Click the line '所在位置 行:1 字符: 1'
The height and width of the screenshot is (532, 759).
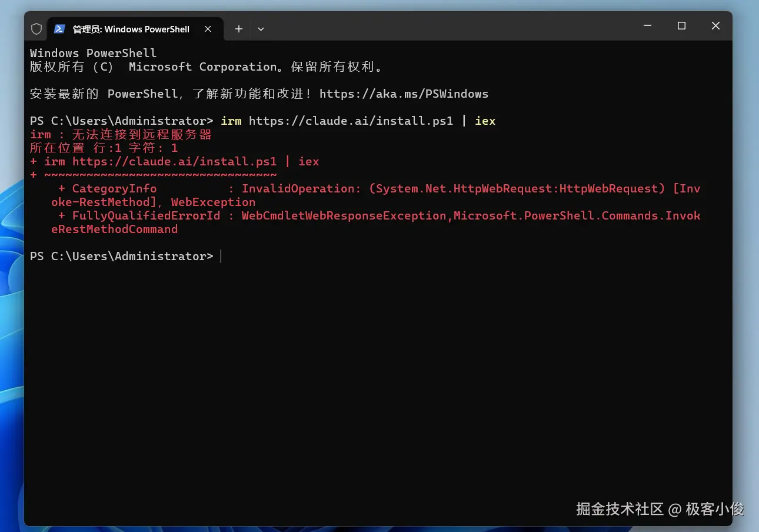104,148
